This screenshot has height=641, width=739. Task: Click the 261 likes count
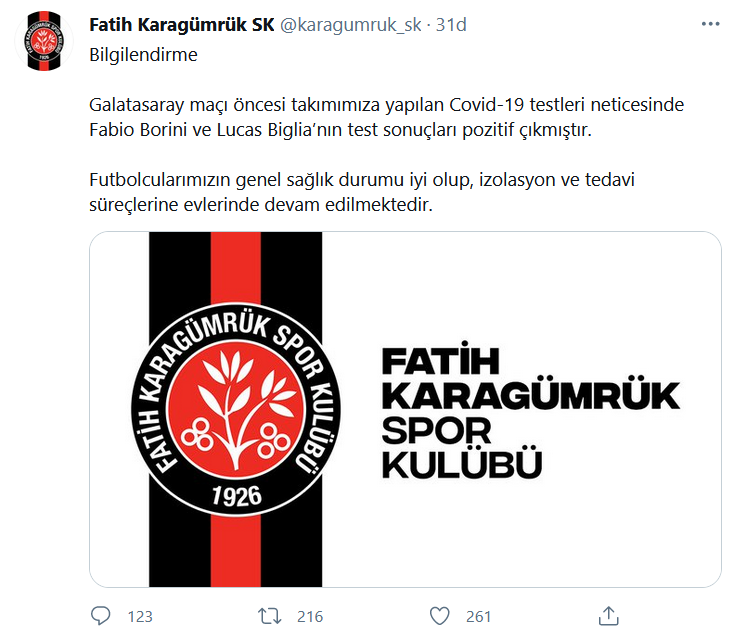[x=478, y=616]
